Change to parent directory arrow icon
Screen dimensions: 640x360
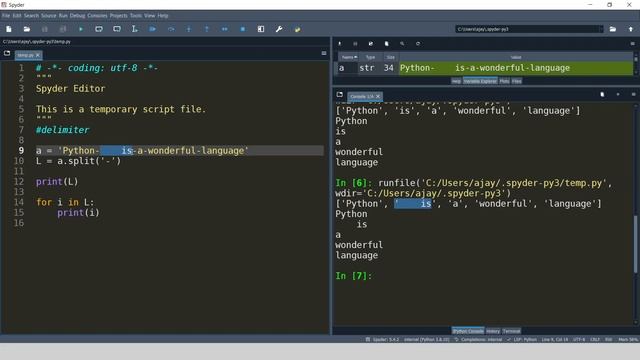pos(631,29)
